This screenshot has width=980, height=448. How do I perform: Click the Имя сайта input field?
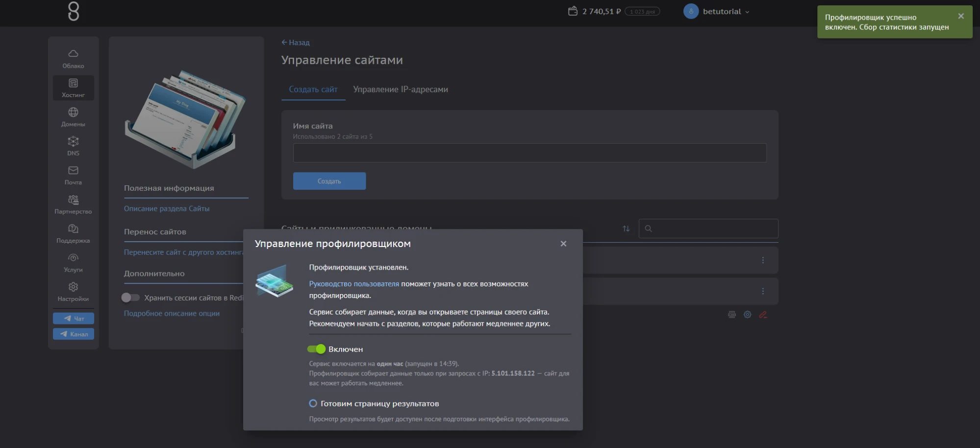529,153
